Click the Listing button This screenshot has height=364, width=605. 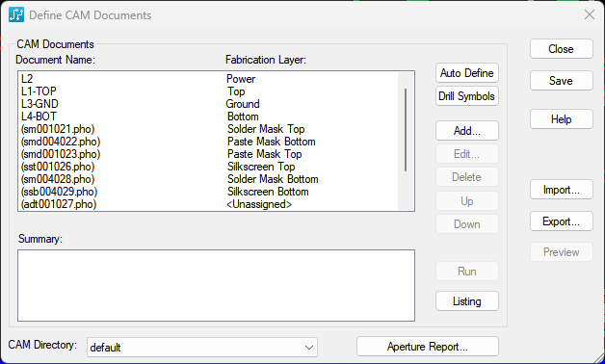point(467,301)
